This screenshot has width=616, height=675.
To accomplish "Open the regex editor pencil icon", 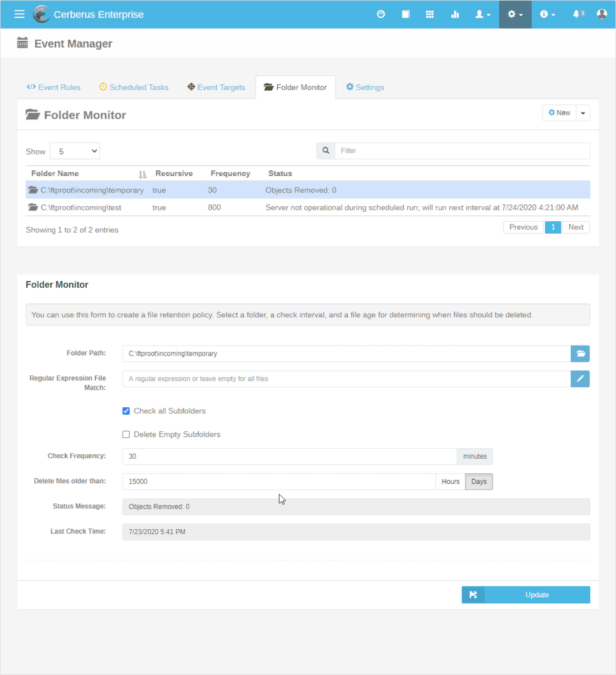I will click(x=580, y=378).
